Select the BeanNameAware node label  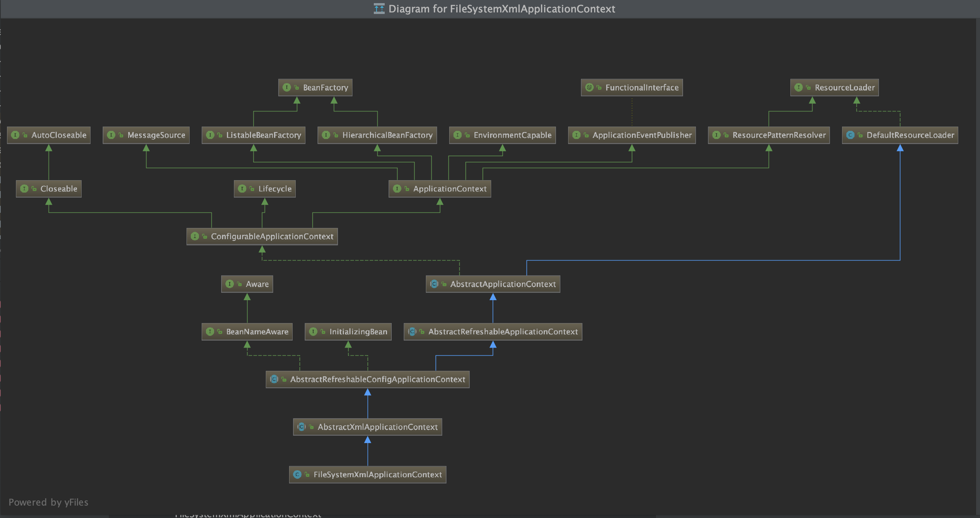[x=257, y=332]
